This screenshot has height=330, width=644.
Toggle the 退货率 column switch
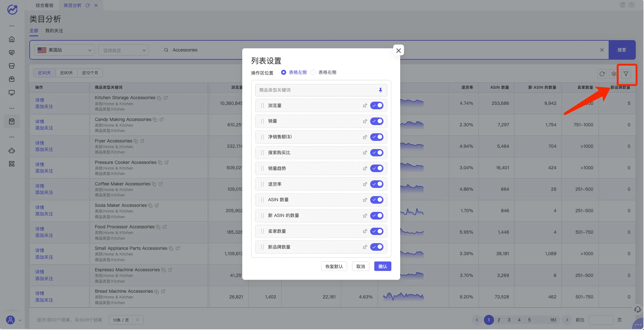[377, 184]
